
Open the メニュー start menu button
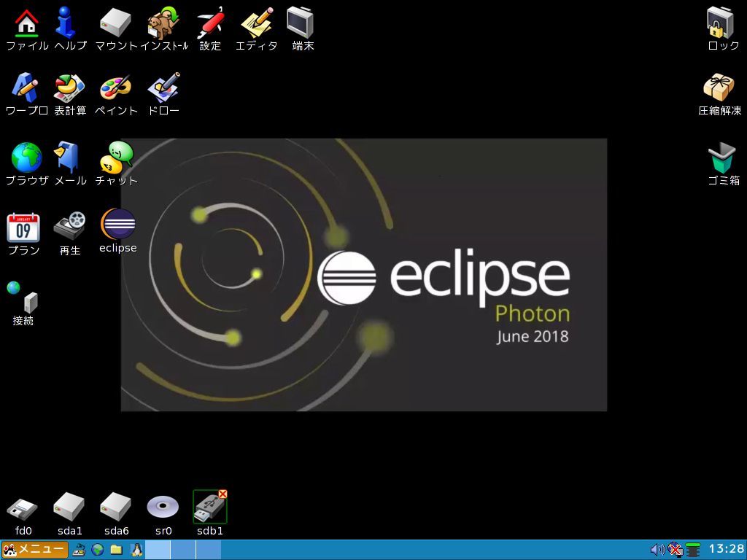pos(34,550)
